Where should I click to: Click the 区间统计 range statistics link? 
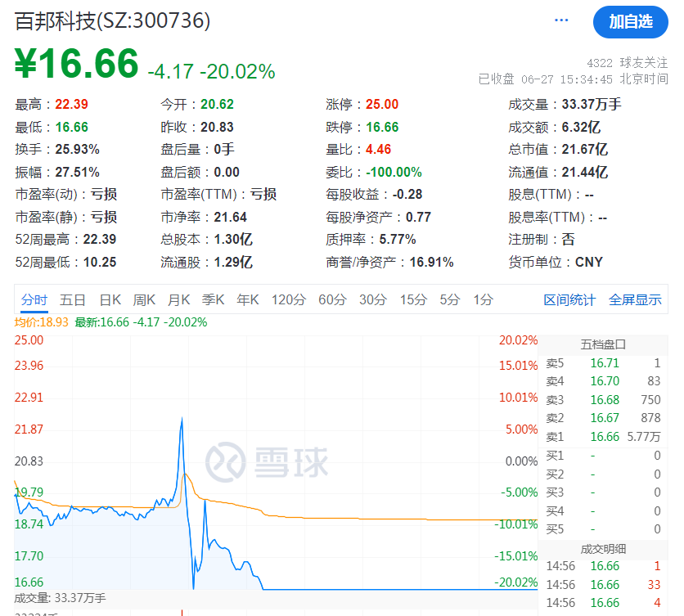point(569,300)
